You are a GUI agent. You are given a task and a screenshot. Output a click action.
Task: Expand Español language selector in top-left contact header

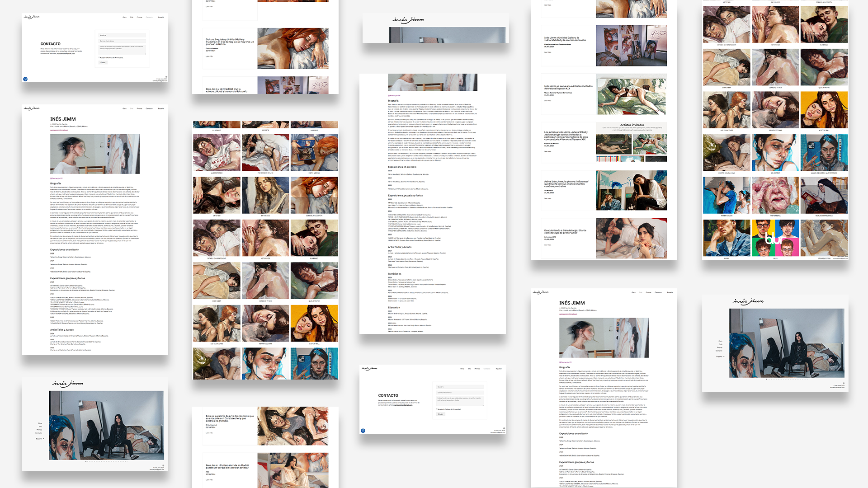click(x=161, y=17)
